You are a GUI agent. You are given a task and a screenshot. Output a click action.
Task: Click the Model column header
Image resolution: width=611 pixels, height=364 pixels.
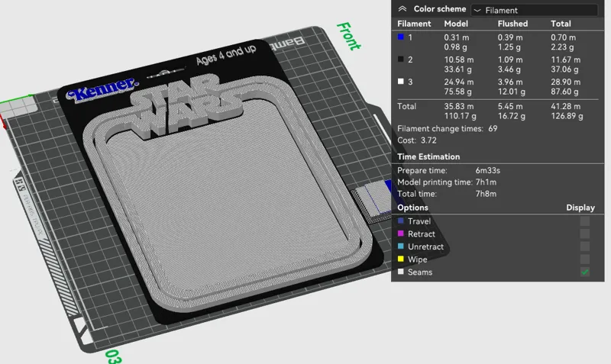pyautogui.click(x=456, y=24)
